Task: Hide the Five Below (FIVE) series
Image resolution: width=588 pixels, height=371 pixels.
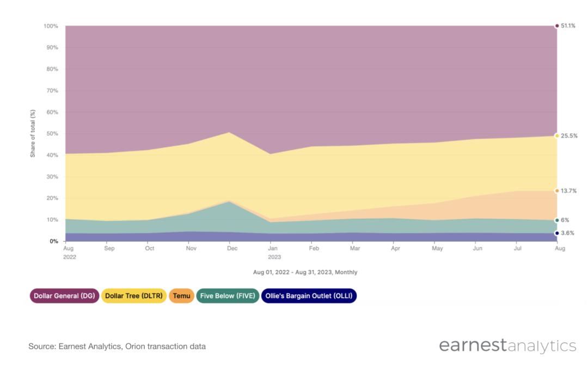Action: (x=228, y=296)
